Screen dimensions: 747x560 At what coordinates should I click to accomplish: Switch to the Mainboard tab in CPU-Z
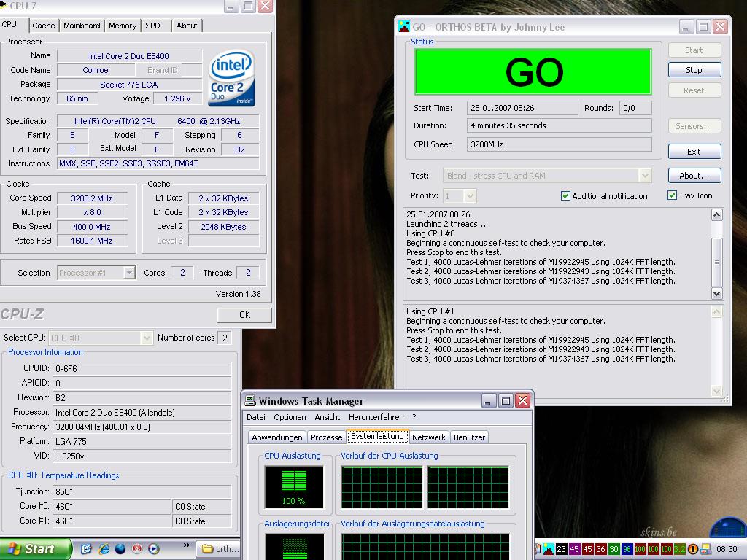click(x=82, y=26)
